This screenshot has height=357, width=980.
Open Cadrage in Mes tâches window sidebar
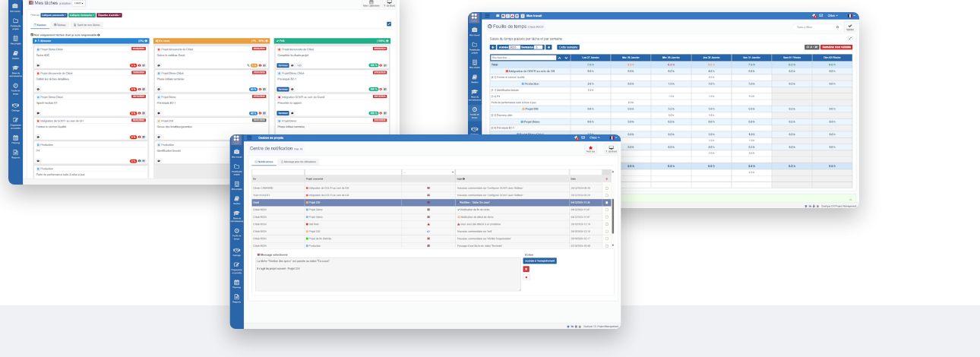point(15,106)
